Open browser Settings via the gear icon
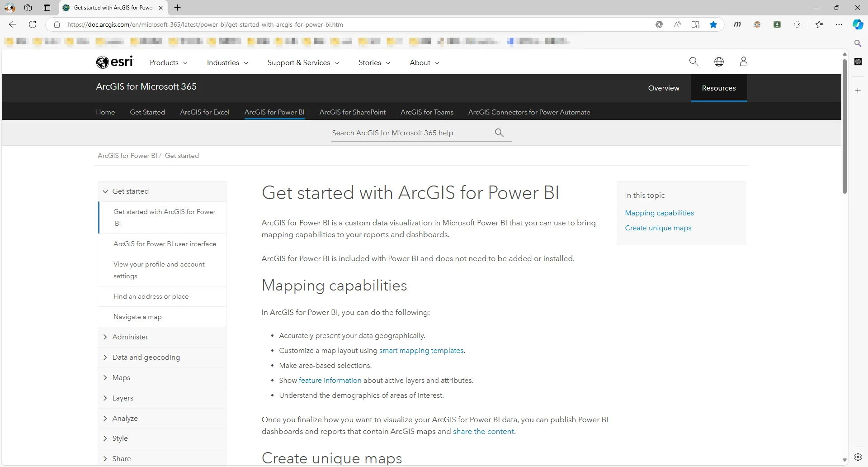The image size is (868, 467). pyautogui.click(x=859, y=457)
